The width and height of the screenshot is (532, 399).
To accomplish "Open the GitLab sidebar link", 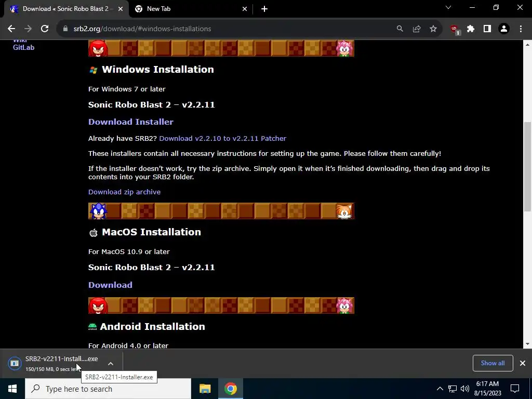I will pos(23,47).
